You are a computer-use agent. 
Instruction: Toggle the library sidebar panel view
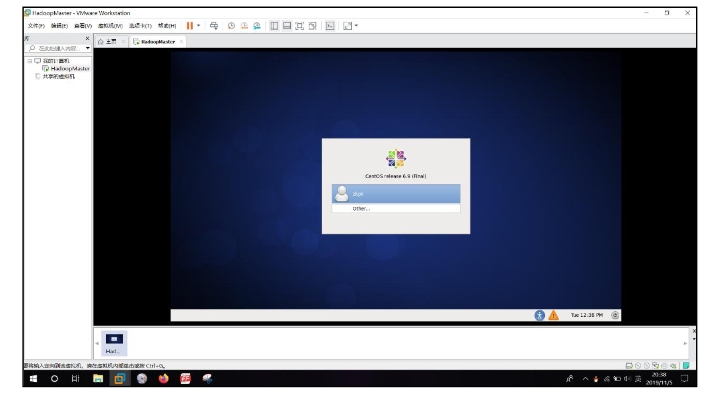click(274, 26)
